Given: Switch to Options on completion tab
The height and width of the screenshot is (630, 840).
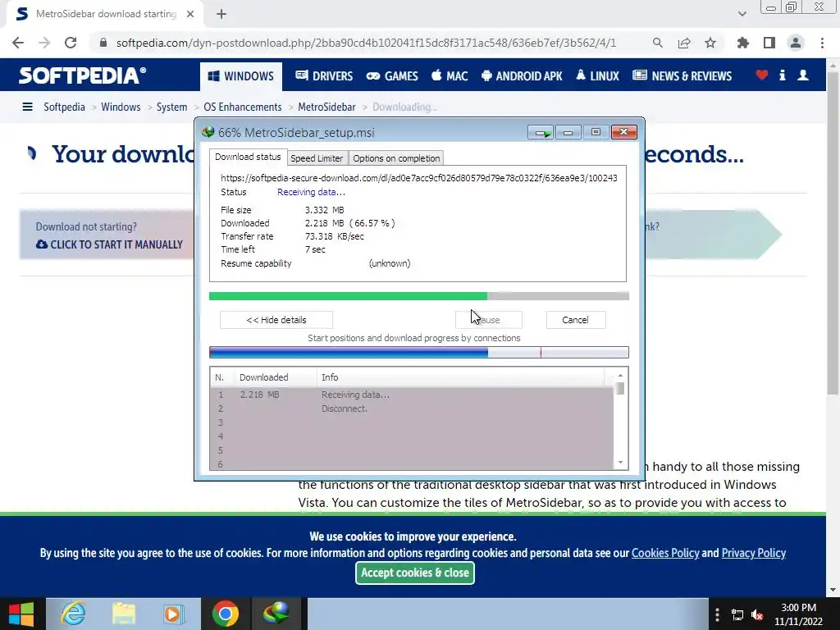Looking at the screenshot, I should click(396, 158).
